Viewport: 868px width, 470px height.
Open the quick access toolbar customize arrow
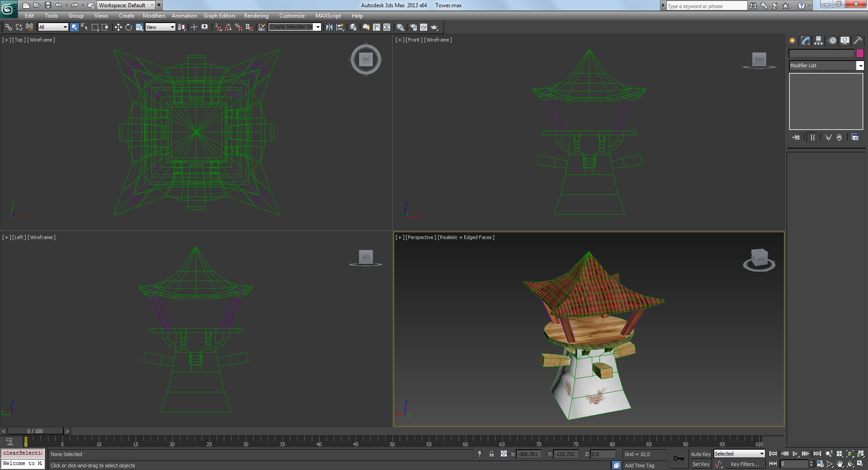159,5
